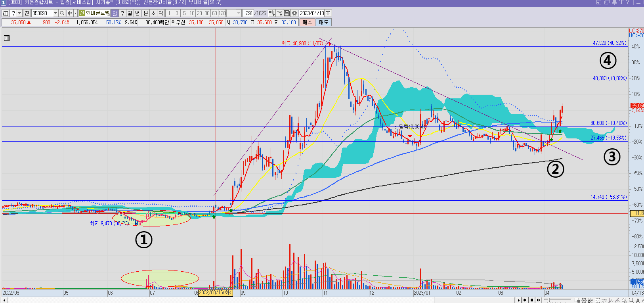Viewport: 644px width, 303px height.
Task: Click the chart zoom slider handle
Action: point(549,300)
